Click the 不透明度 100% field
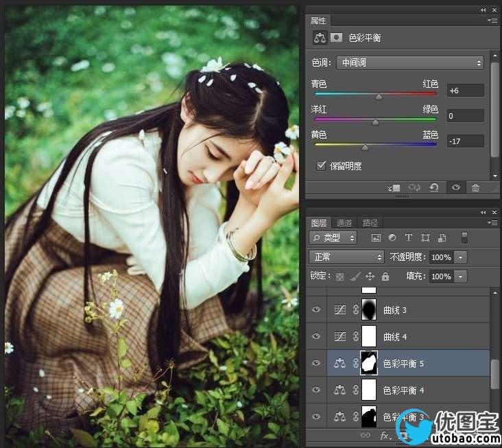The image size is (502, 448). point(441,257)
